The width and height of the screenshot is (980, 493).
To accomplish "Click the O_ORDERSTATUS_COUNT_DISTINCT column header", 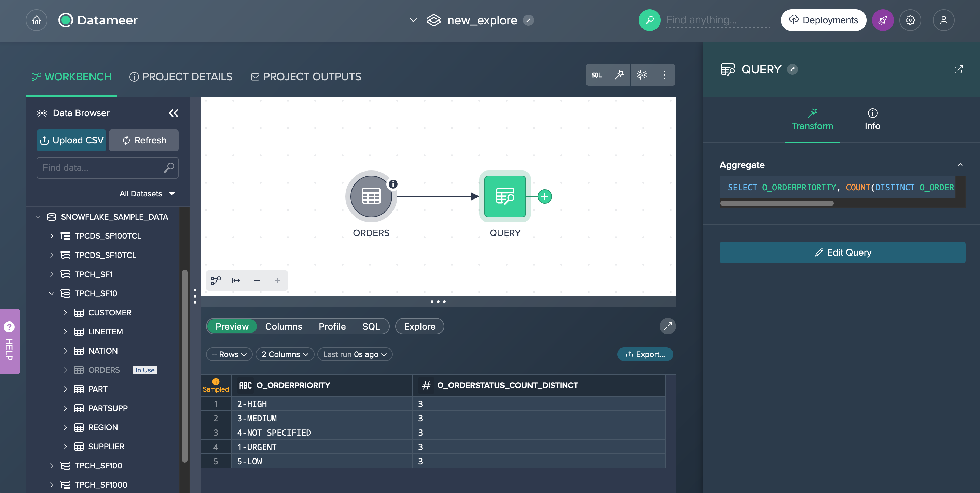I will click(539, 385).
